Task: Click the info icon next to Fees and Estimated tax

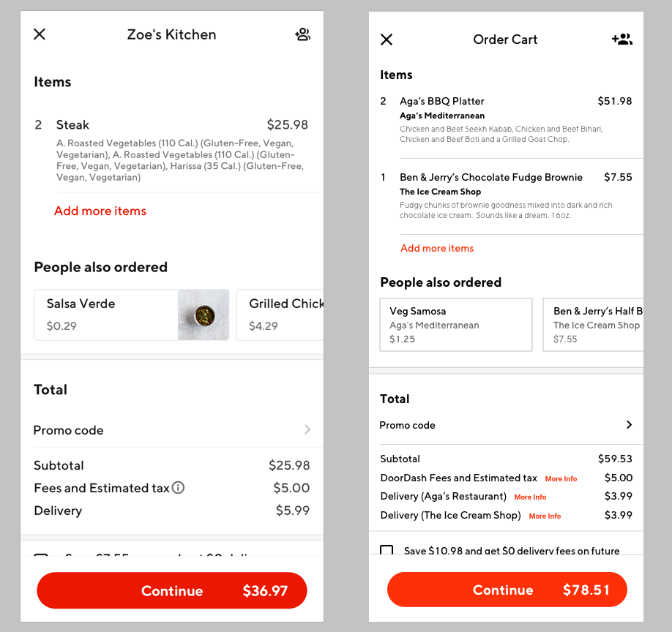Action: pyautogui.click(x=177, y=488)
